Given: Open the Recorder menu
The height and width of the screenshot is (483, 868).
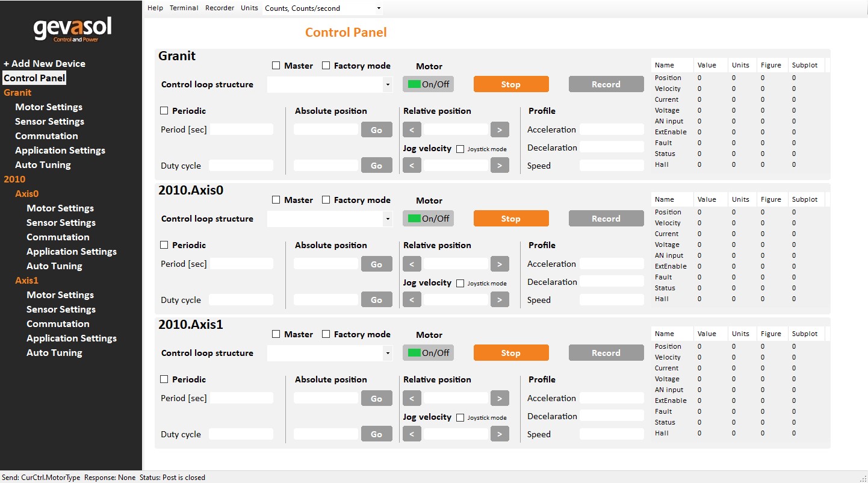Looking at the screenshot, I should tap(220, 8).
